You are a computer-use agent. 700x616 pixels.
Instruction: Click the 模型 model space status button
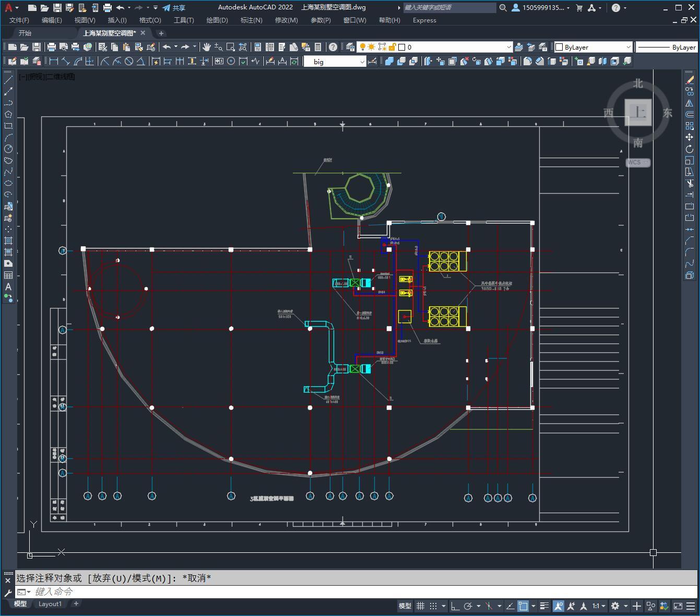[x=405, y=606]
